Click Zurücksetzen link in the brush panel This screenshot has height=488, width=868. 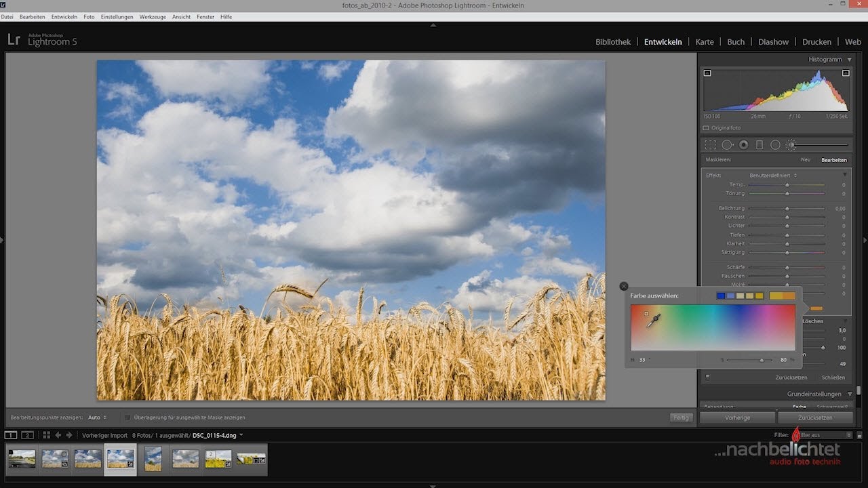(x=791, y=378)
